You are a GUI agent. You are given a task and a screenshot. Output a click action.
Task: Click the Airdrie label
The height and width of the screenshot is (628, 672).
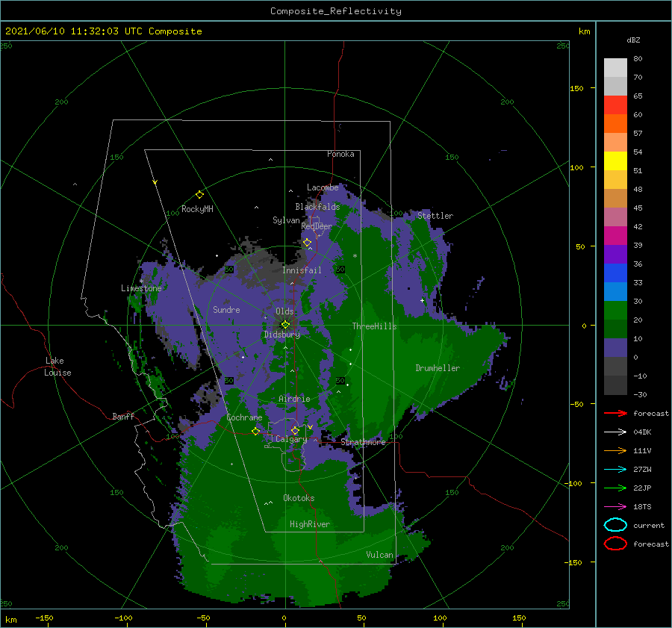294,399
